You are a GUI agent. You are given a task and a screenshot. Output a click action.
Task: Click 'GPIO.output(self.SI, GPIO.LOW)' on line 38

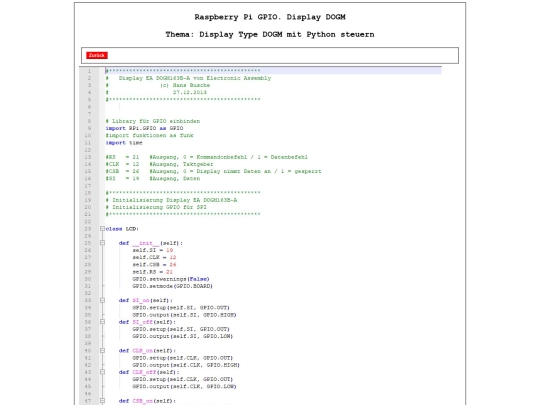[183, 336]
